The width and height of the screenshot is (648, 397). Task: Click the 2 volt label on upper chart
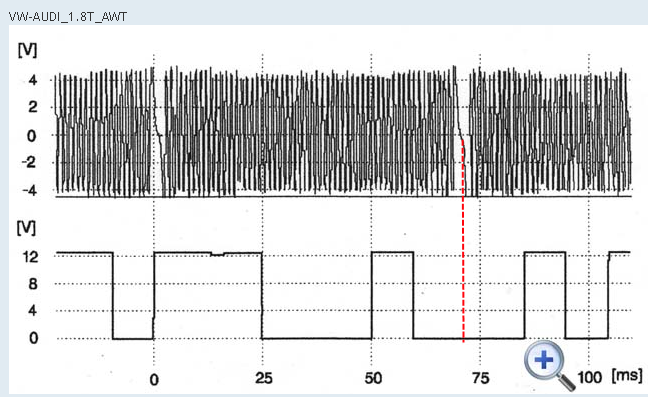tap(33, 107)
